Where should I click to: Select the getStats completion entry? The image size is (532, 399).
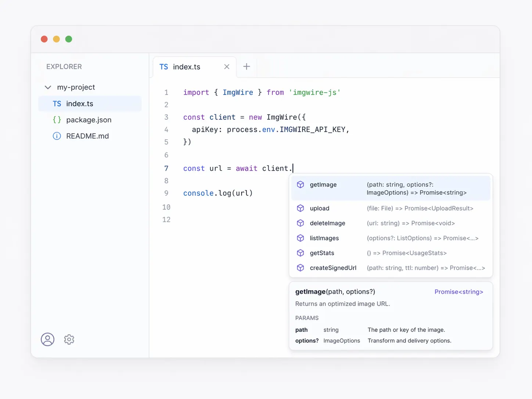pos(322,253)
